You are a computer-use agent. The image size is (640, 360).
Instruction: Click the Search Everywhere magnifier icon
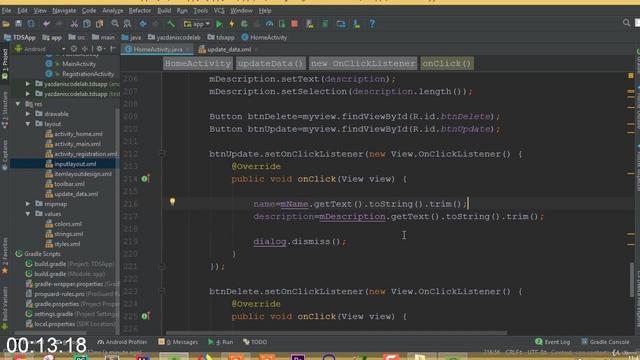point(627,23)
